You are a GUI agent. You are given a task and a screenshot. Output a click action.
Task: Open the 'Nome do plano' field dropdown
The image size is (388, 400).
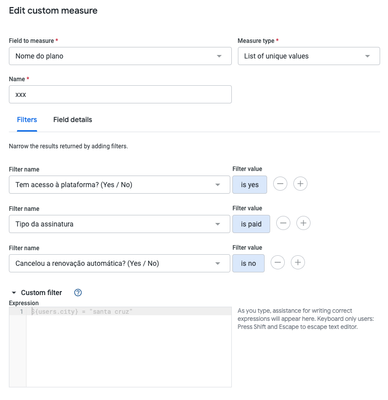click(120, 56)
